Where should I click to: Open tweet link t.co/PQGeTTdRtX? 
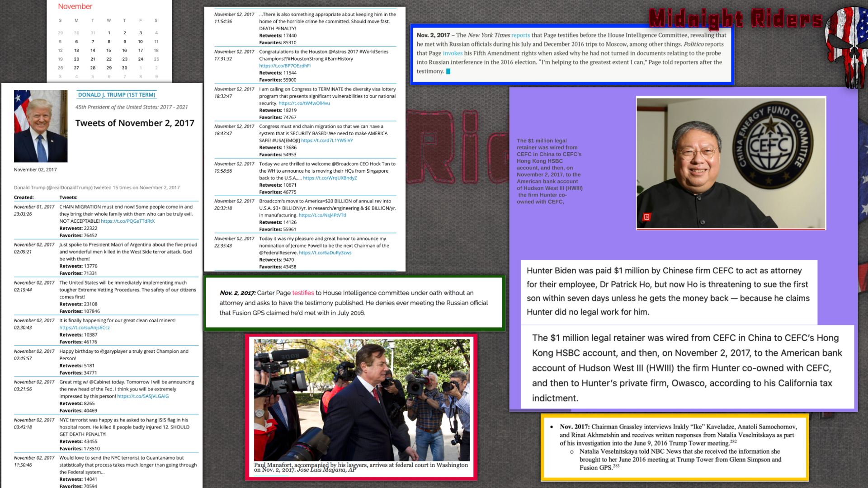coord(127,221)
